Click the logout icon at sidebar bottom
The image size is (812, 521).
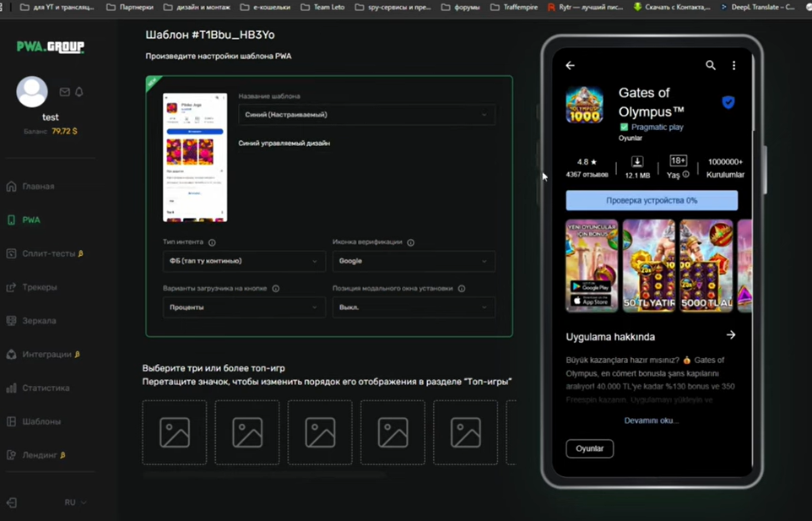(11, 502)
